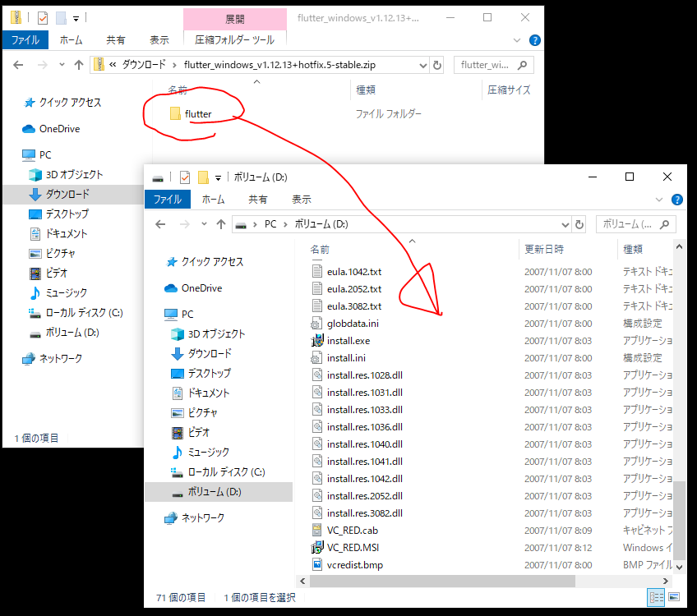Refresh the Volume (D:) folder view

(x=579, y=225)
